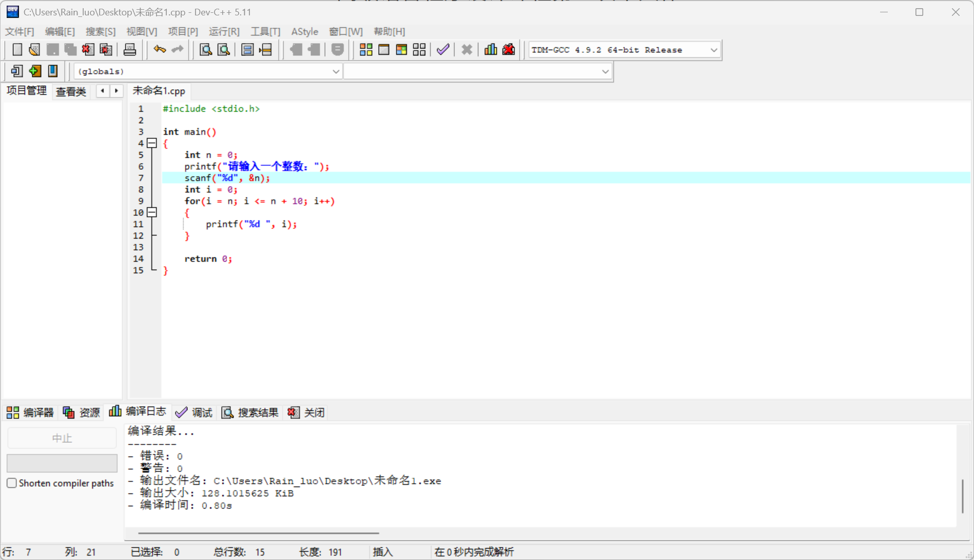Screen dimensions: 974x560
Task: Open the Find dialog from toolbar
Action: 206,50
